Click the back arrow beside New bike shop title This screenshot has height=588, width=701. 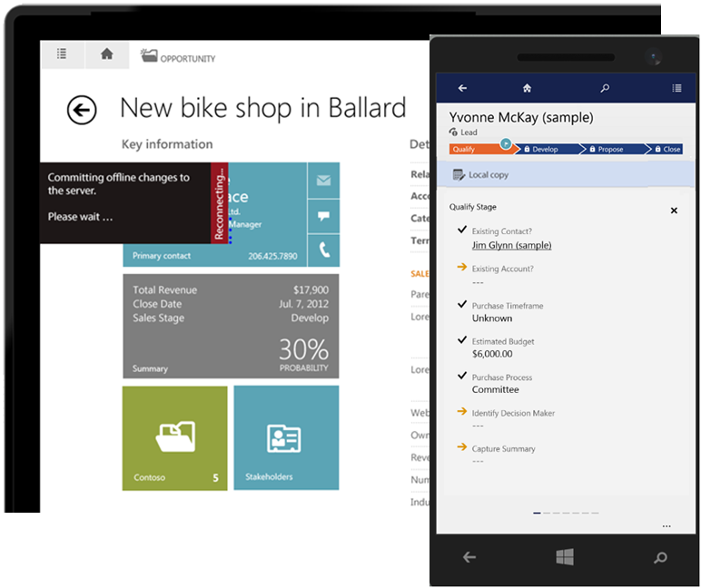coord(82,111)
